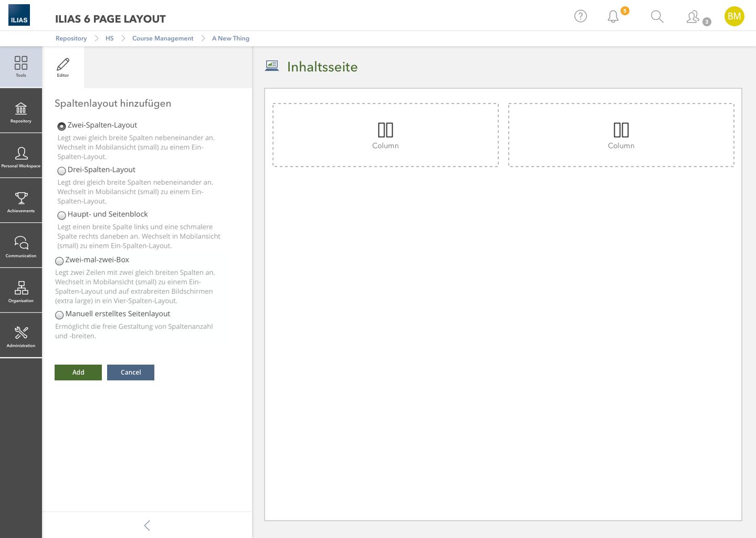
Task: Open Repository in the sidebar
Action: point(21,111)
